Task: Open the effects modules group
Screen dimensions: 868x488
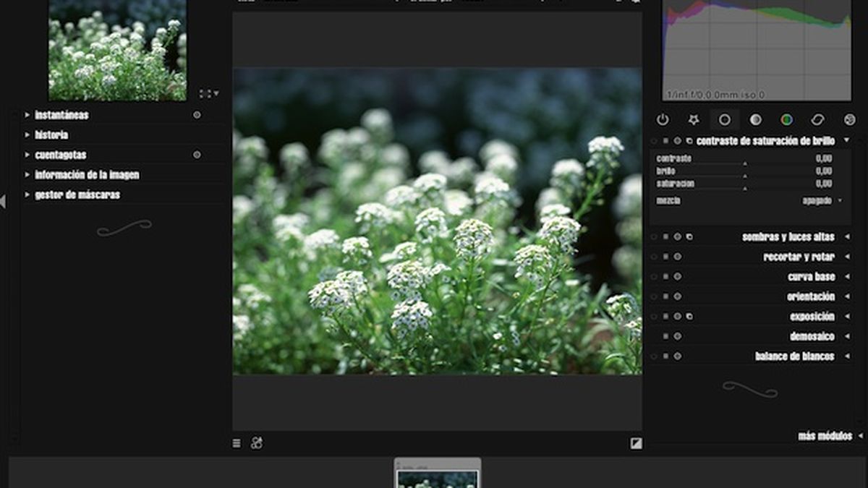Action: [848, 119]
